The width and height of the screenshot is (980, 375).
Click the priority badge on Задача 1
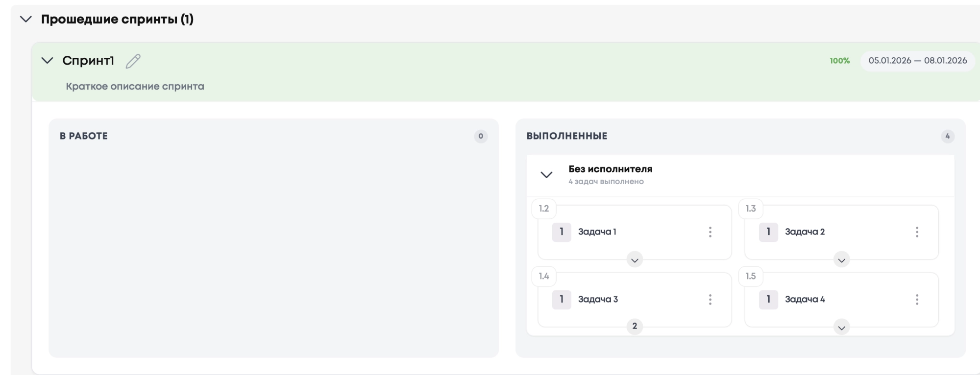(562, 232)
